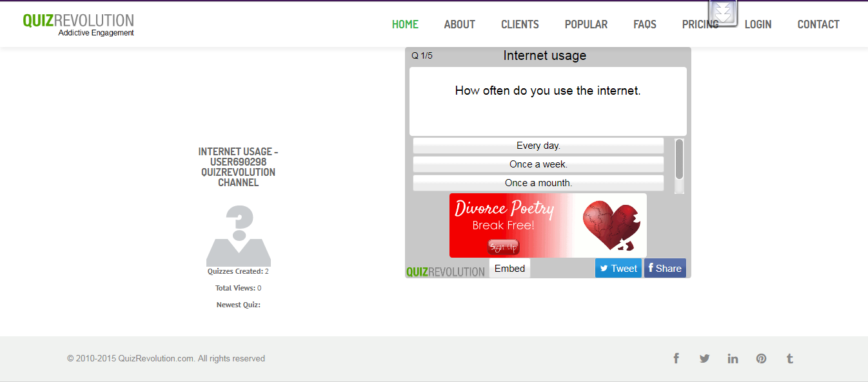
Task: Open the Tumblr icon in footer
Action: pyautogui.click(x=790, y=359)
